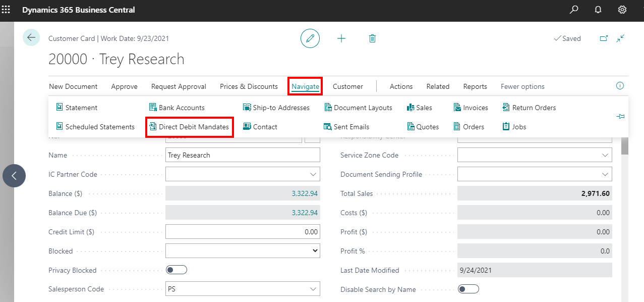Show the info FactBox icon
The height and width of the screenshot is (302, 644).
pos(620,86)
